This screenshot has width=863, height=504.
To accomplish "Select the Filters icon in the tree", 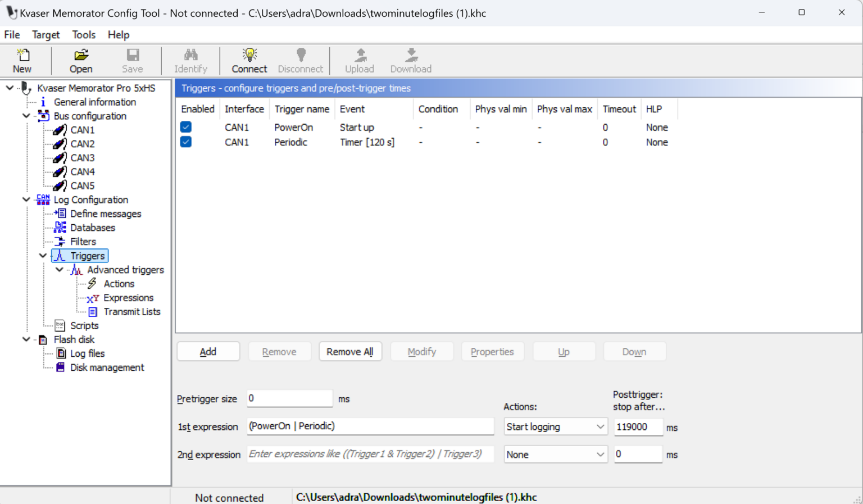I will (60, 242).
